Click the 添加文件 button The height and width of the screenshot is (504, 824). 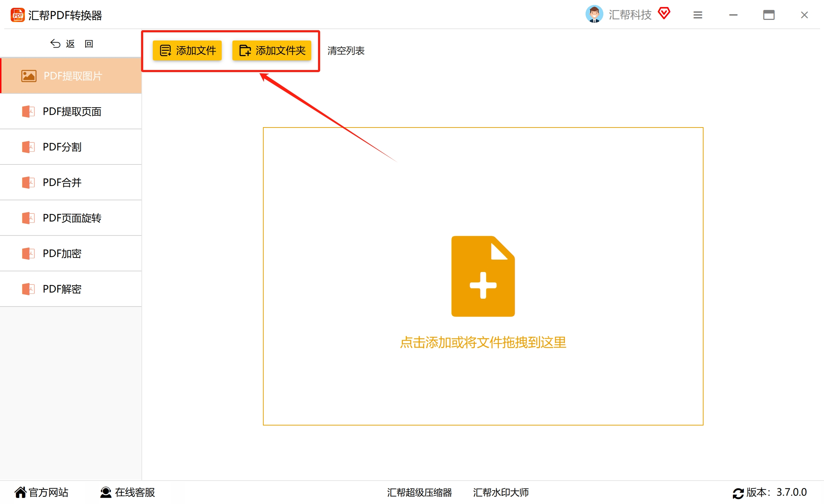click(187, 50)
